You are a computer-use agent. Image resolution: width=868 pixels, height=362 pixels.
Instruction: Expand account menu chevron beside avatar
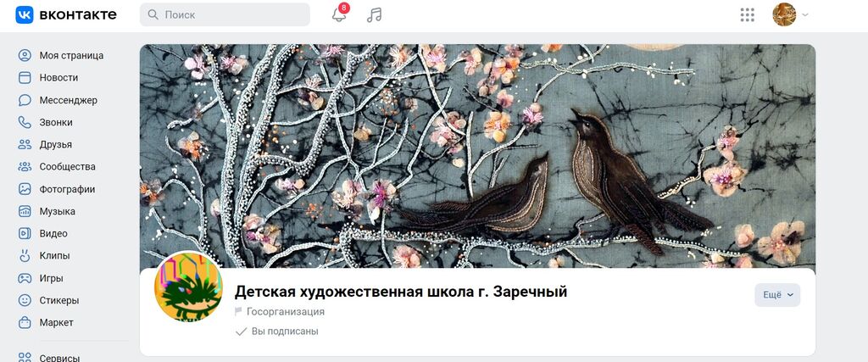[x=805, y=15]
